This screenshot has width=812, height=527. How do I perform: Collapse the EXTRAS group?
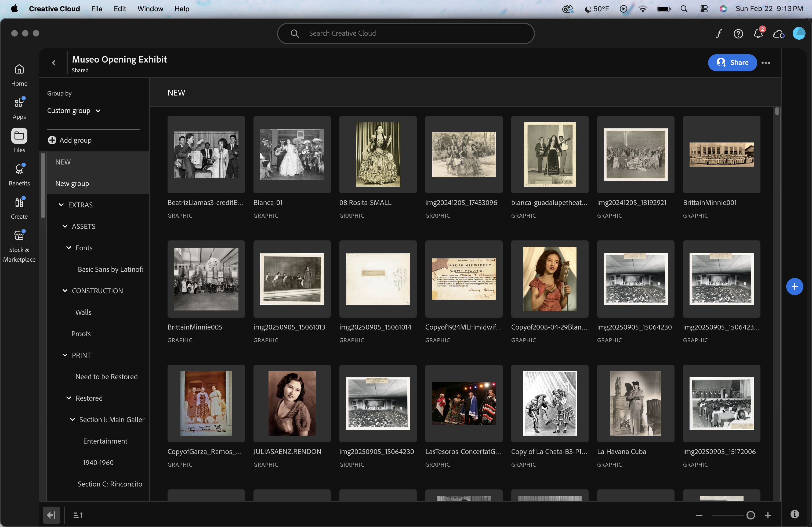tap(61, 204)
